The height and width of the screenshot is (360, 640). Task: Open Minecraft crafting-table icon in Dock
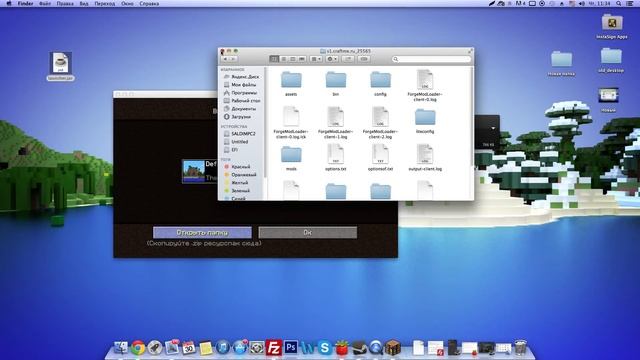(393, 348)
